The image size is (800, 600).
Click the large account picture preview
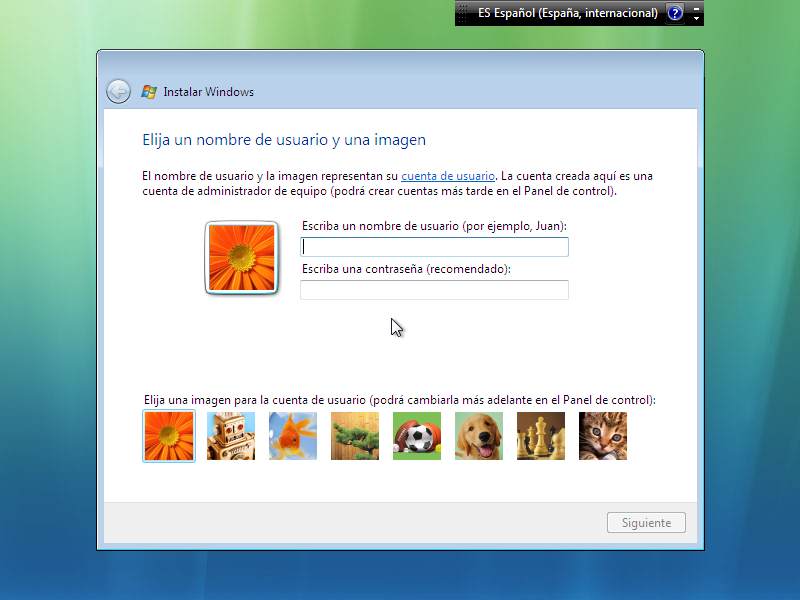click(241, 258)
